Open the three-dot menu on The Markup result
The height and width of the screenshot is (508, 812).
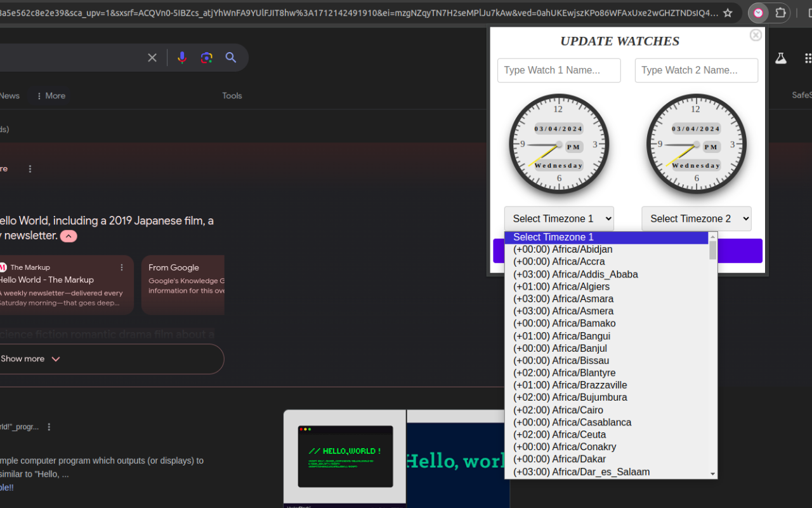pos(122,267)
